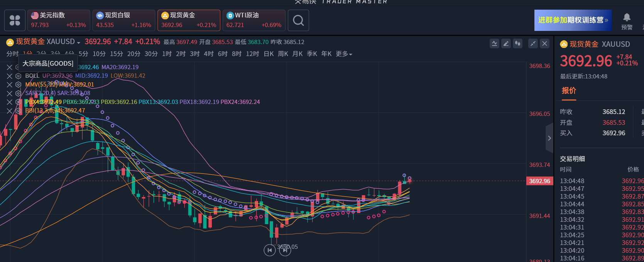
Task: Activate the pencil drawing tool
Action: pyautogui.click(x=506, y=43)
